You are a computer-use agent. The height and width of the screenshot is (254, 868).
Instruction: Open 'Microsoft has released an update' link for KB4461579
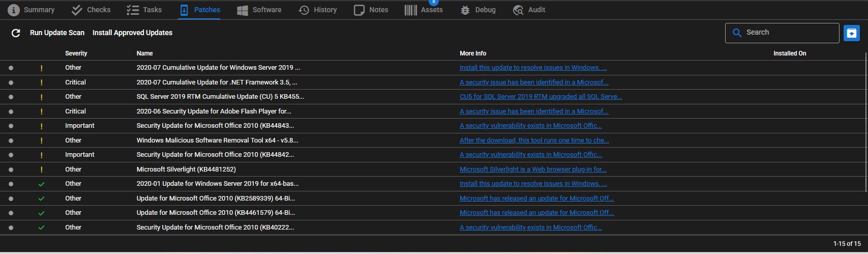536,213
